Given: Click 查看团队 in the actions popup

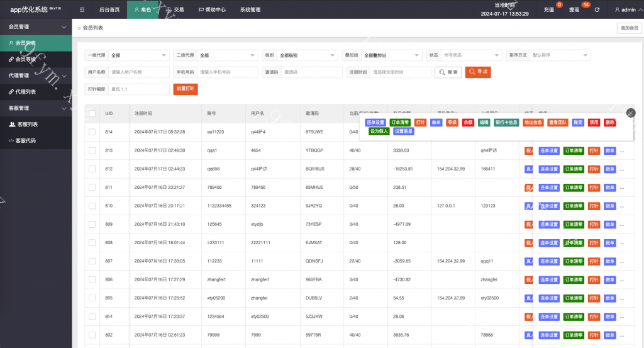Looking at the screenshot, I should pos(558,123).
